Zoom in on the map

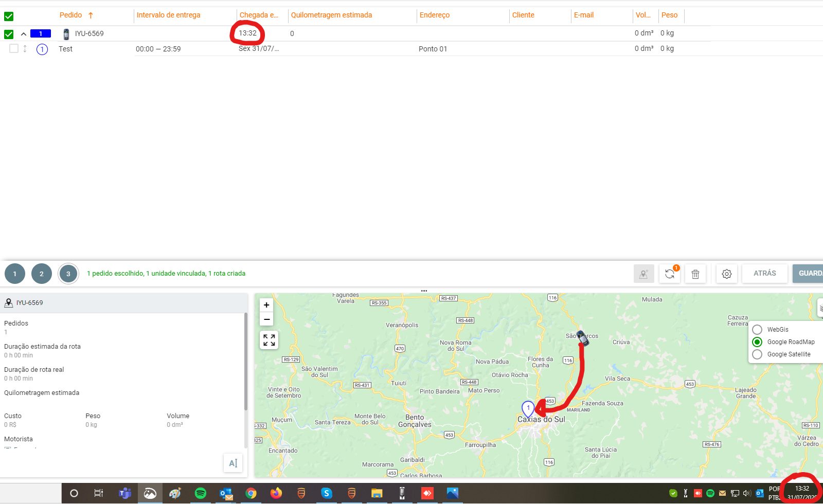(x=266, y=305)
